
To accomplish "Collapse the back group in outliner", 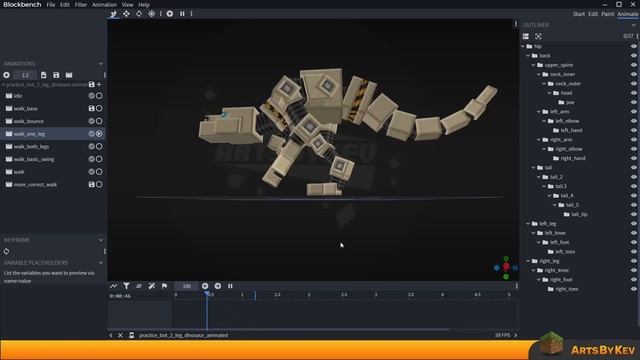I will 528,56.
